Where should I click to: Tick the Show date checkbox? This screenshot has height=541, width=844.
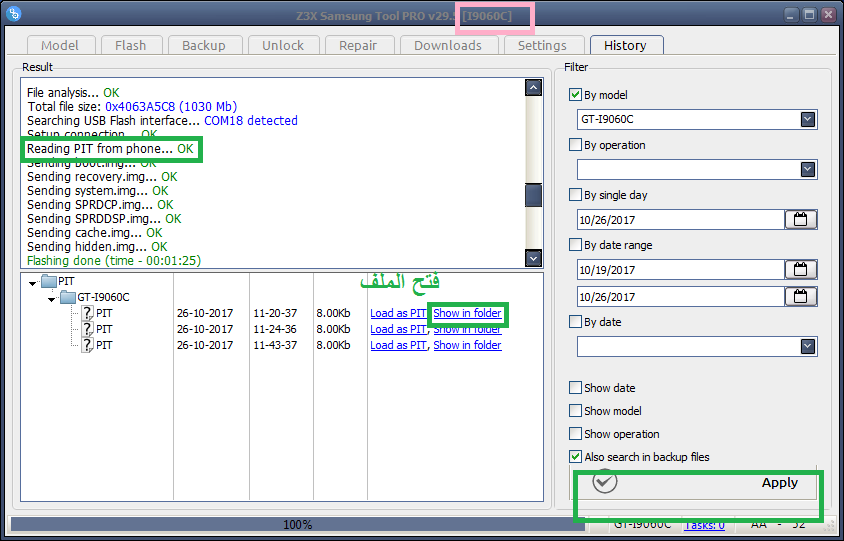575,388
